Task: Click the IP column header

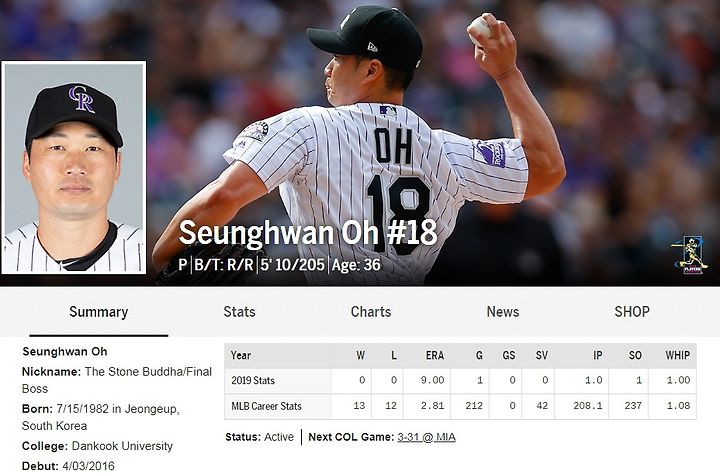Action: coord(597,355)
